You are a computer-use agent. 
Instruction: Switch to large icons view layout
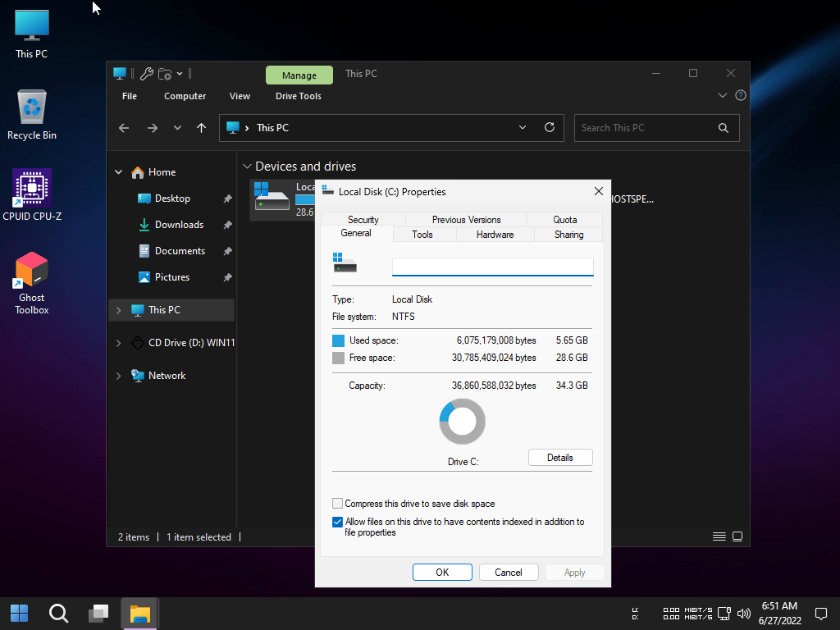737,537
